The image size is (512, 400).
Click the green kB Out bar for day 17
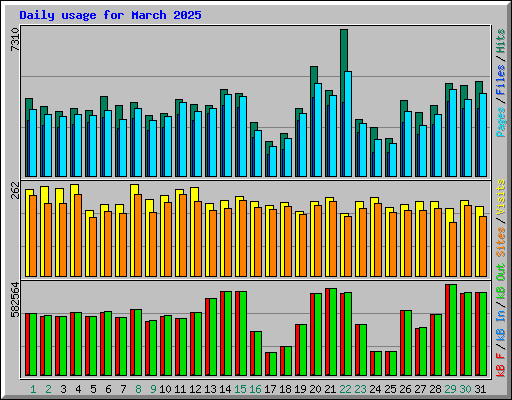(x=273, y=364)
